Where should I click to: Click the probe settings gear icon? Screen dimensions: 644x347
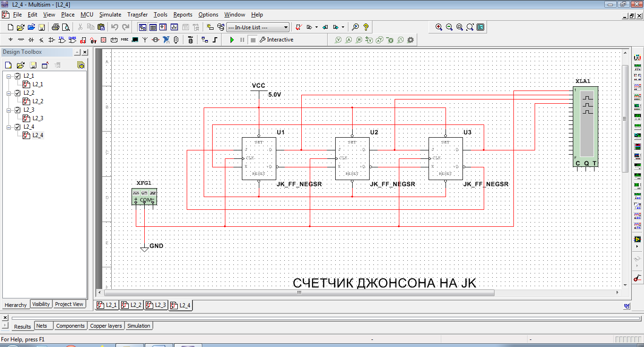click(411, 40)
